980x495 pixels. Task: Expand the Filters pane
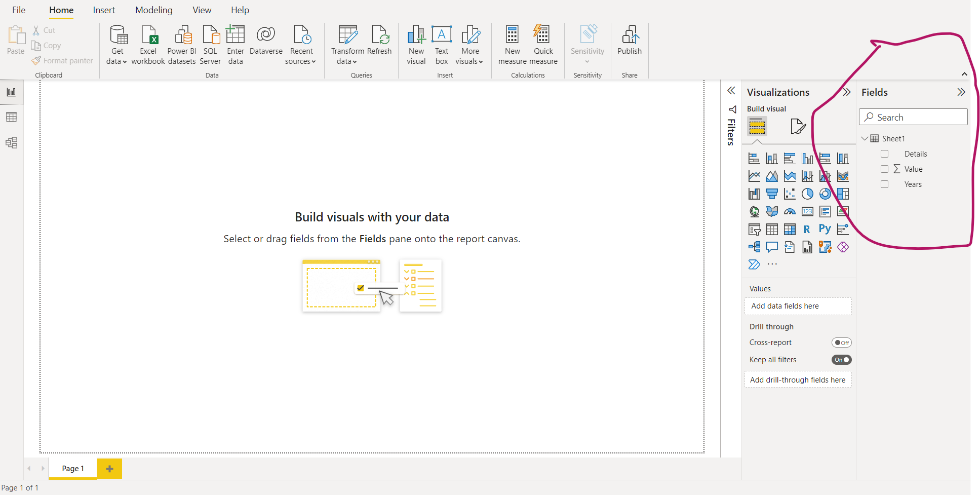731,91
